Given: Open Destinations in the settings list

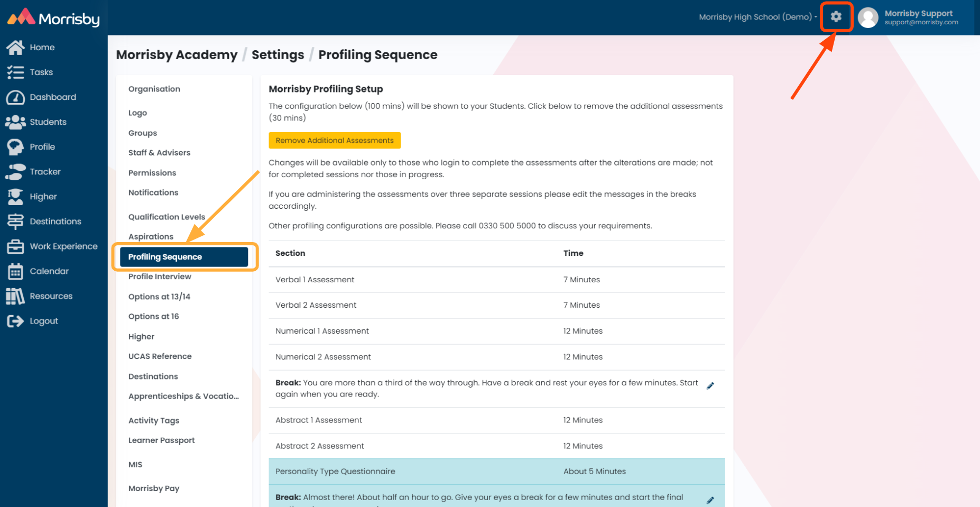Looking at the screenshot, I should [153, 376].
